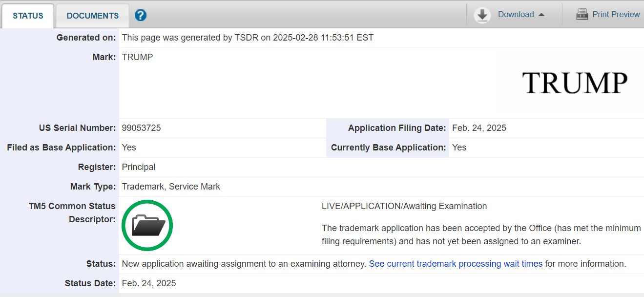Click the Register value Principal

pos(139,167)
